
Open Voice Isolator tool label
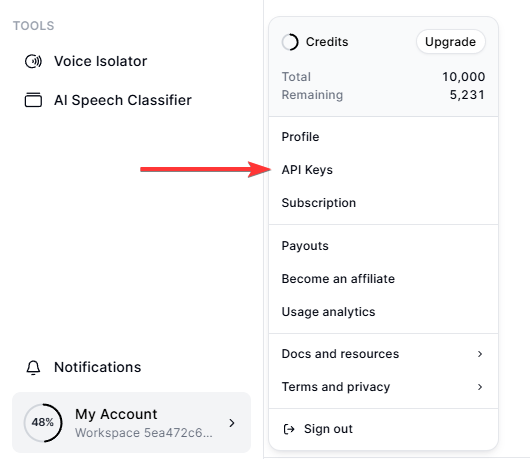(x=100, y=61)
